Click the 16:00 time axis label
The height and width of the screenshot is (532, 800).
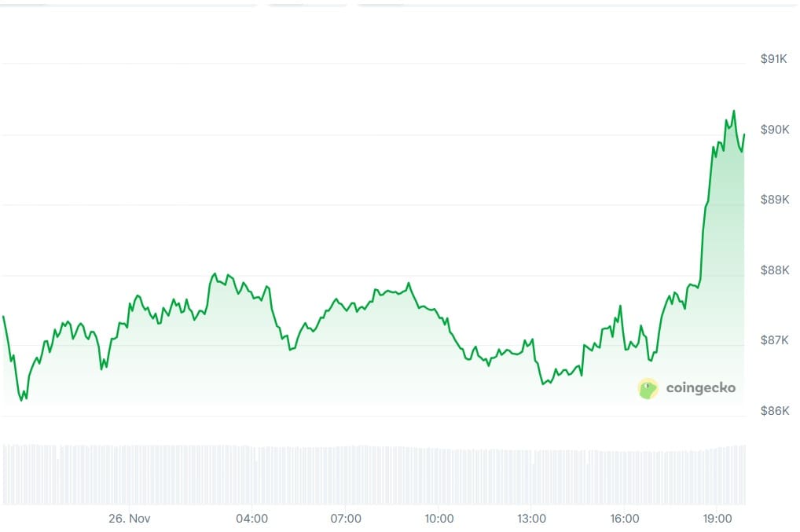click(625, 519)
